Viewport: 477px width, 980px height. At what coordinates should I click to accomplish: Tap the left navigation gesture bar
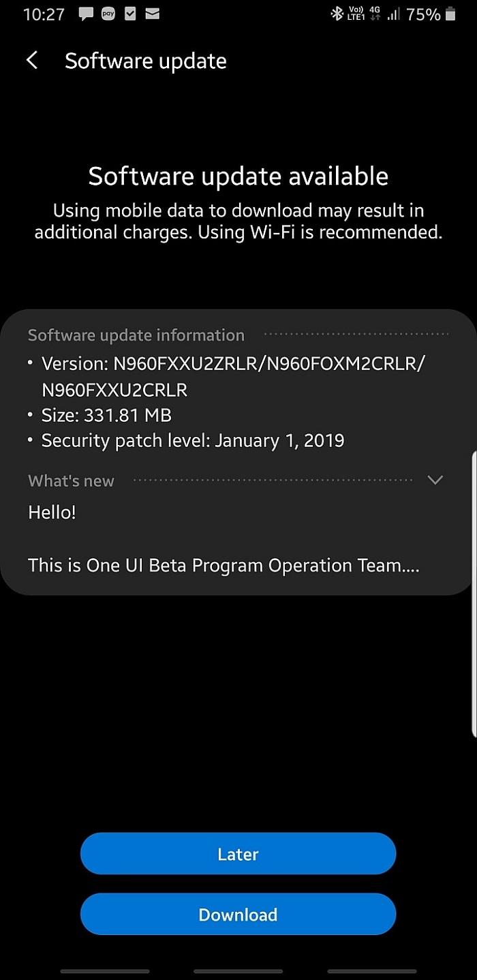click(104, 971)
